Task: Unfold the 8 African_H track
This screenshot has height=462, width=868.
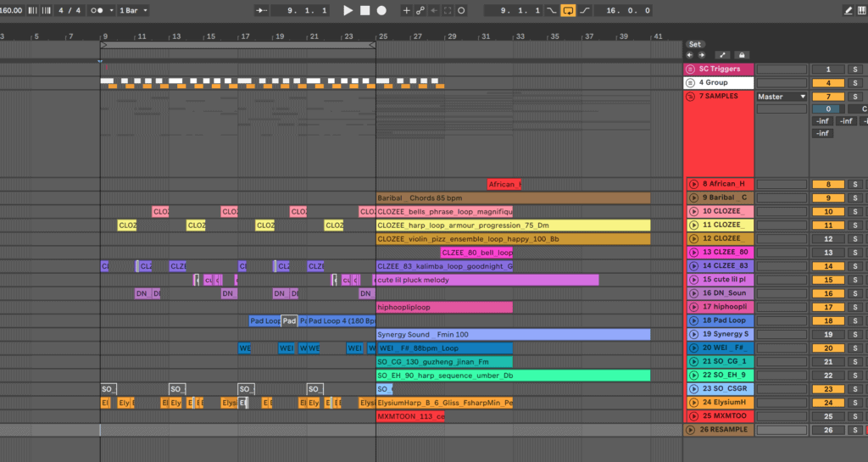Action: (x=693, y=184)
